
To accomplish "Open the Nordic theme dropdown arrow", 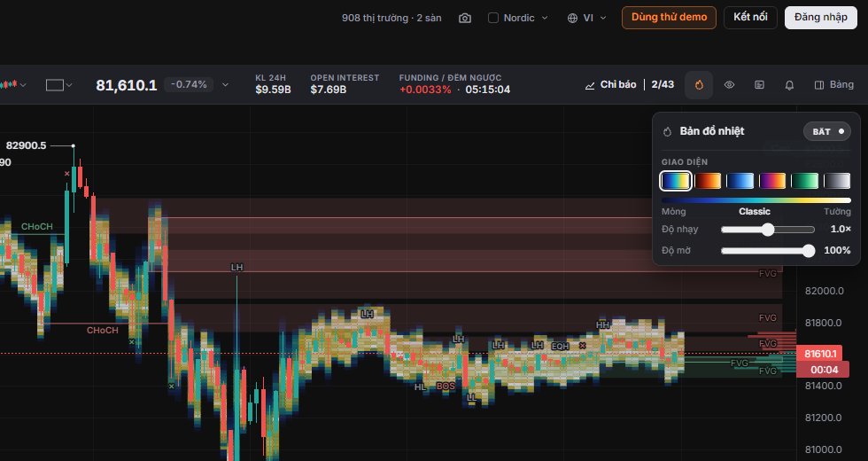I will pos(545,18).
